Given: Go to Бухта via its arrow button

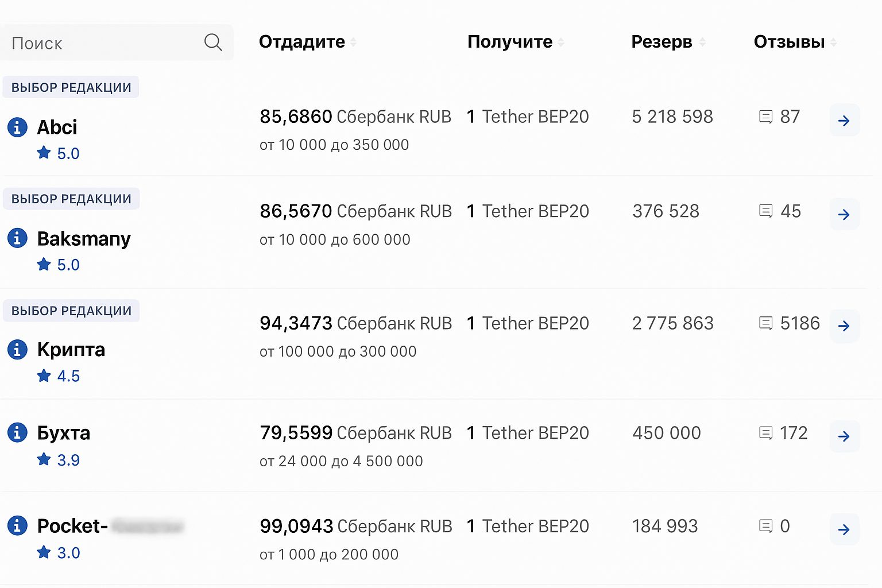Looking at the screenshot, I should pyautogui.click(x=844, y=436).
